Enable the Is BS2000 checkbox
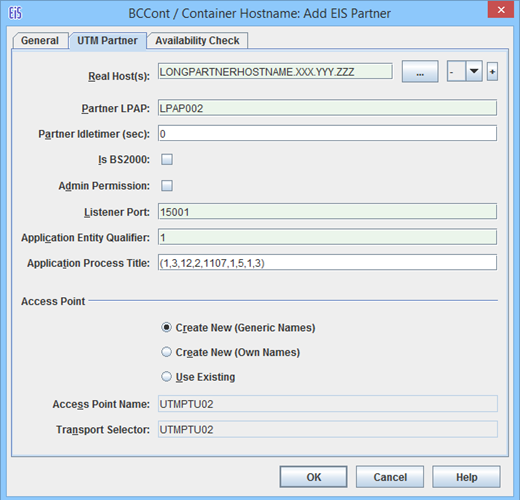Screen dimensions: 520x500 167,159
